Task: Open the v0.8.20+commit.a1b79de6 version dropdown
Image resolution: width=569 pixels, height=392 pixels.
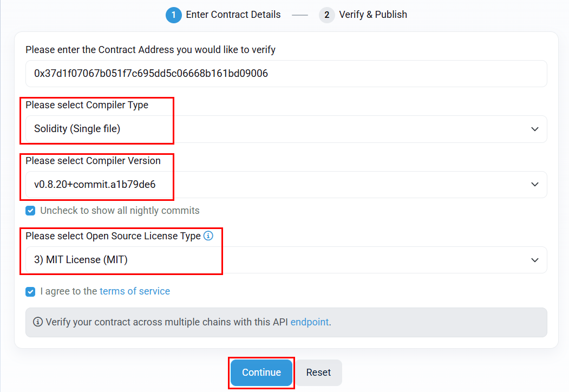Action: [286, 185]
